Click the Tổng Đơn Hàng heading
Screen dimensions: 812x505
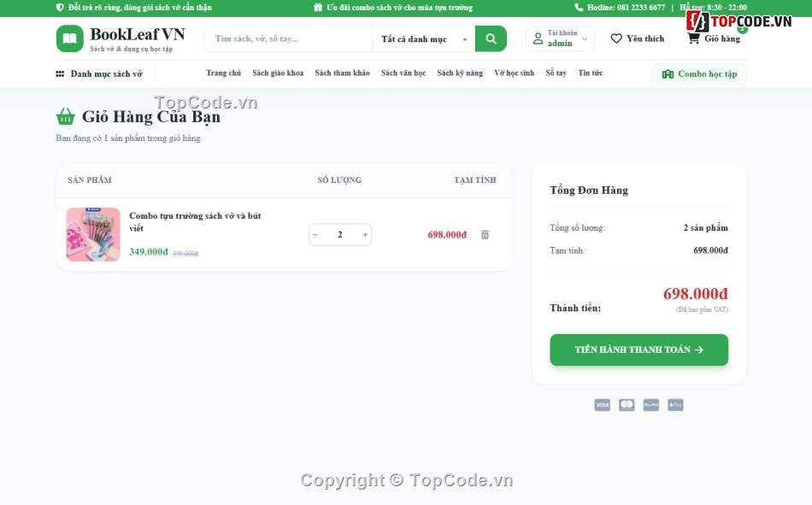click(589, 190)
